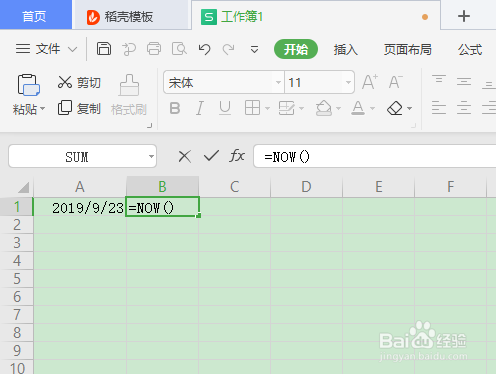This screenshot has width=496, height=374.
Task: Open the 文件 menu dropdown arrow
Action: point(73,49)
